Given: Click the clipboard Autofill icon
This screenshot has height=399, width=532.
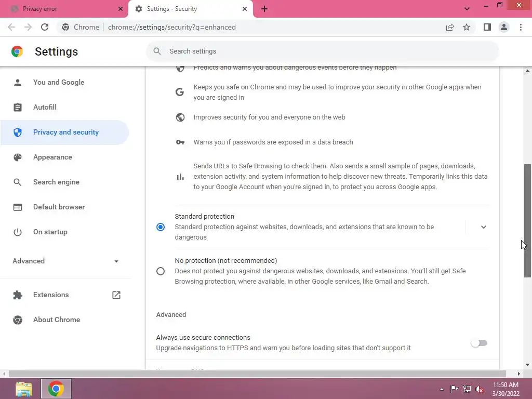Looking at the screenshot, I should (18, 107).
